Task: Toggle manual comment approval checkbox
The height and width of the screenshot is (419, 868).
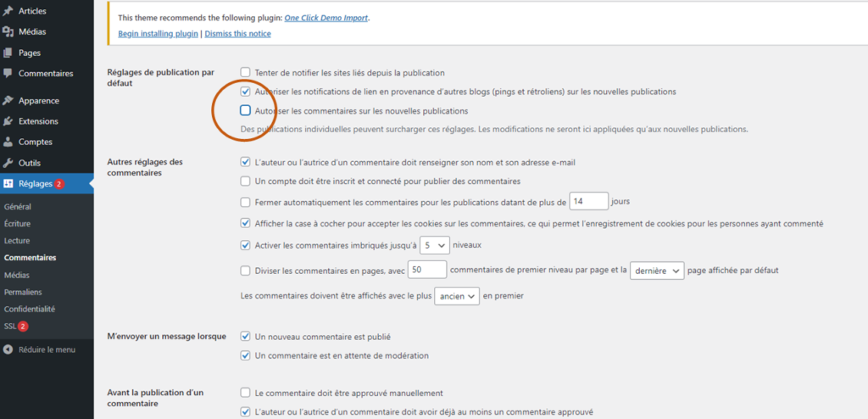Action: point(246,393)
